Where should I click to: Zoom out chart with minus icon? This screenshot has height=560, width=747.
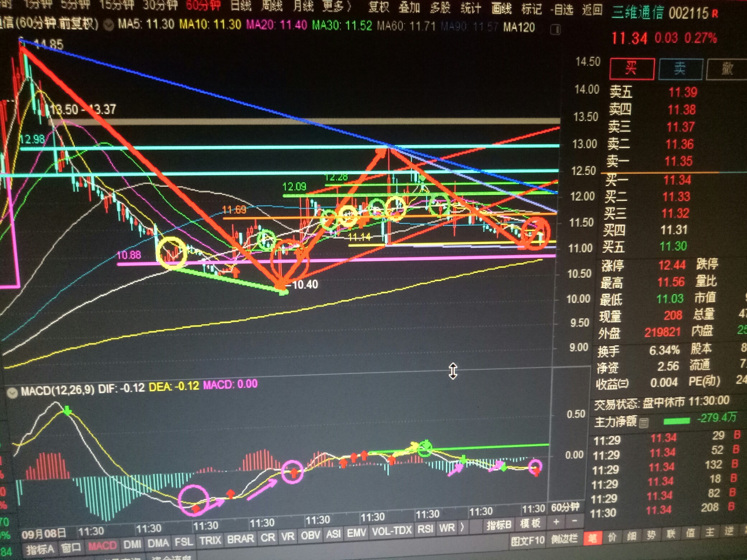(x=574, y=521)
